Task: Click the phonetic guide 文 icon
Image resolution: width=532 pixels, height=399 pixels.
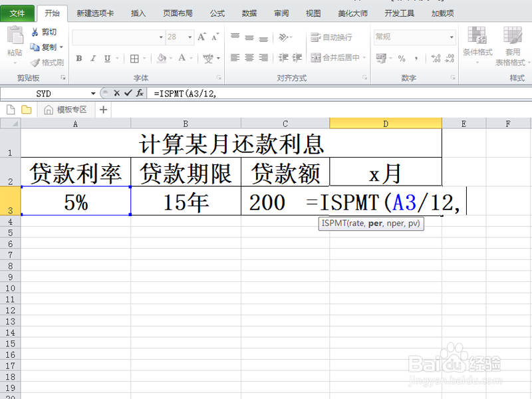Action: [x=208, y=59]
